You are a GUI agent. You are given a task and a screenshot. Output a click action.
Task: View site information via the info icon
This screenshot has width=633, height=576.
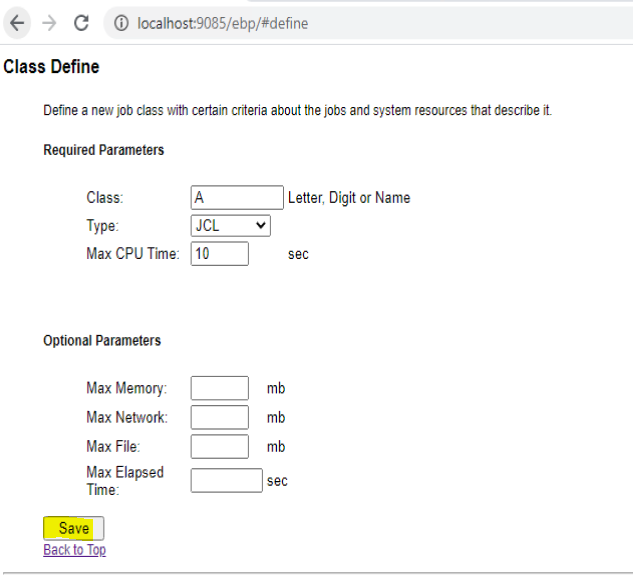121,23
